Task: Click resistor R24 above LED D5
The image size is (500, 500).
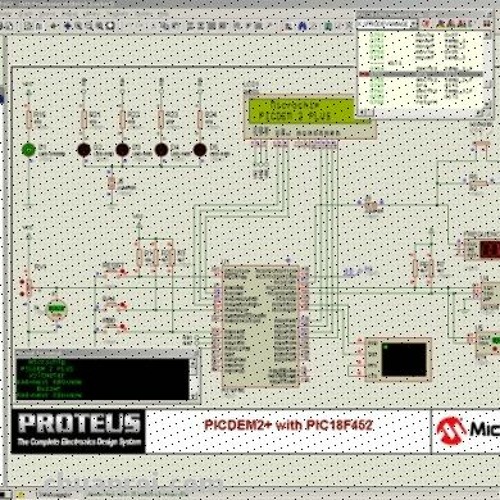Action: tap(200, 119)
